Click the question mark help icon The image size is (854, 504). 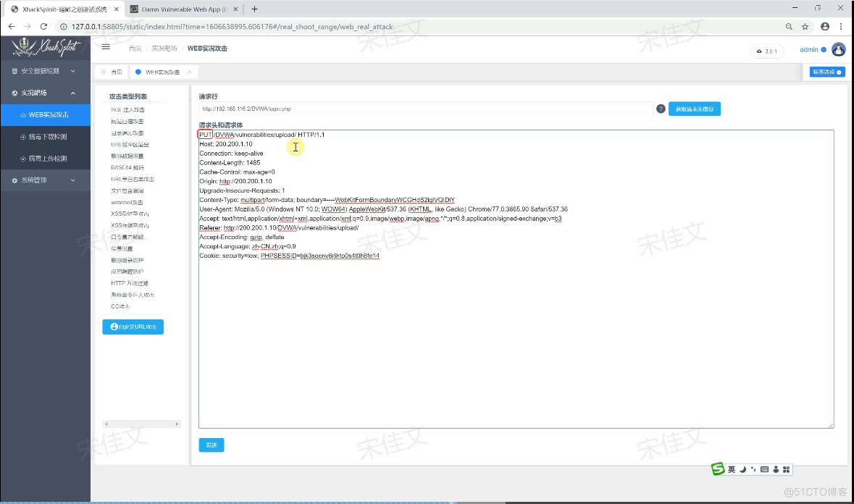click(661, 109)
